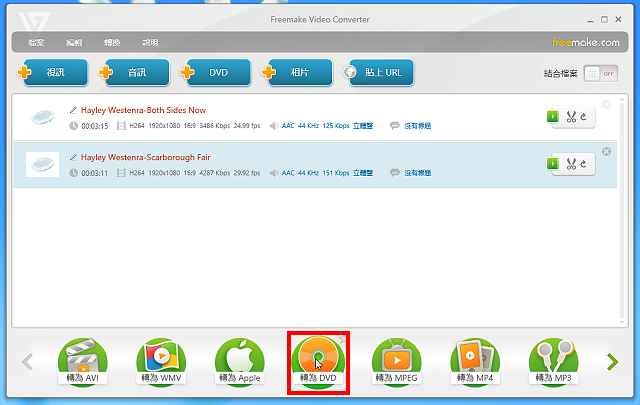Click the pencil to rename Scarborough Fair
This screenshot has width=640, height=405.
point(73,157)
